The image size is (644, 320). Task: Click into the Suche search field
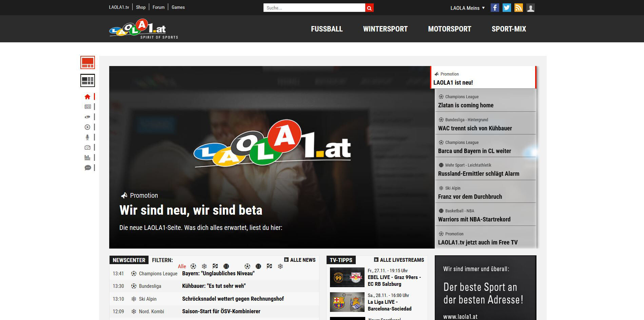tap(314, 8)
